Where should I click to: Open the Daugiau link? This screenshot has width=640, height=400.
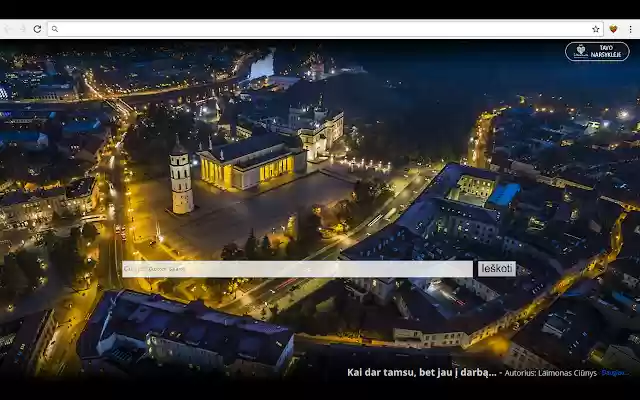click(x=615, y=373)
